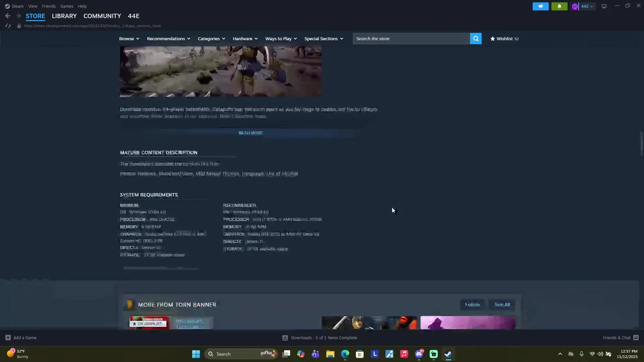Open Microsoft Teams on the taskbar
The width and height of the screenshot is (644, 362).
tap(315, 354)
